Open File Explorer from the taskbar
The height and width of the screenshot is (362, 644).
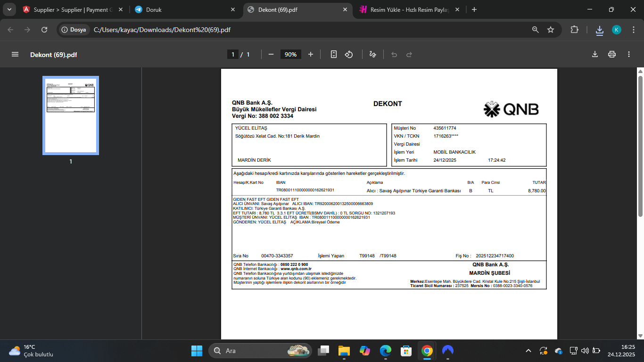[344, 351]
